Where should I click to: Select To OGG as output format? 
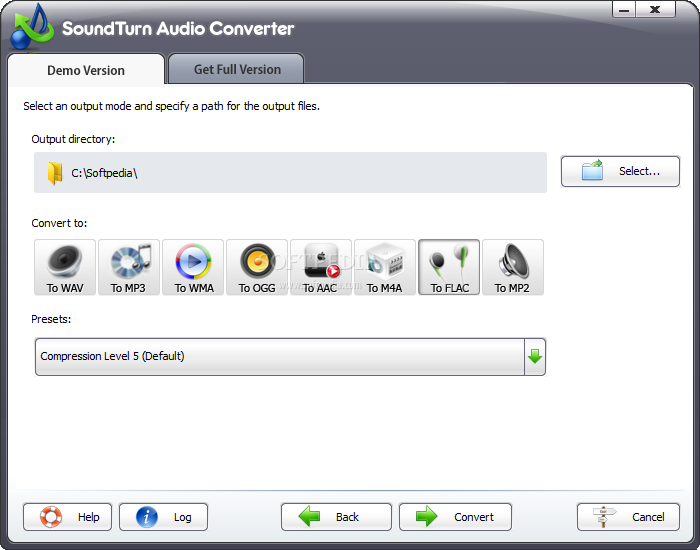tap(257, 267)
